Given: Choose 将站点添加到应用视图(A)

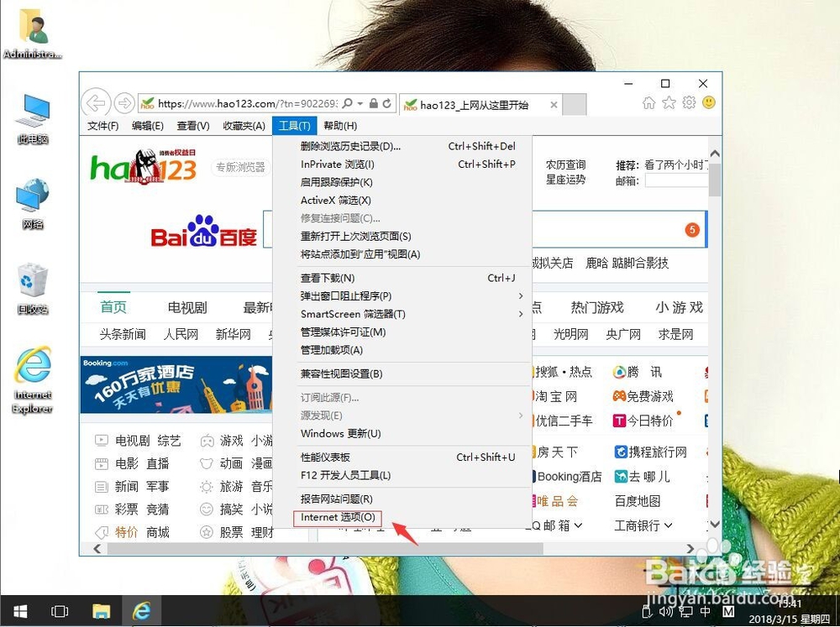Looking at the screenshot, I should point(403,254).
